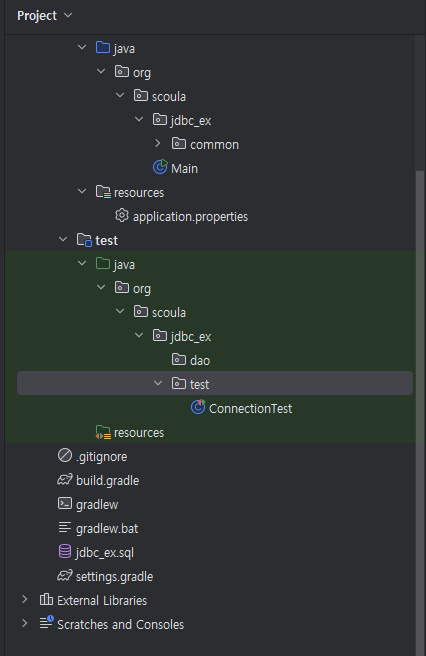
Task: Click the settings.gradle elephant icon
Action: pyautogui.click(x=65, y=576)
